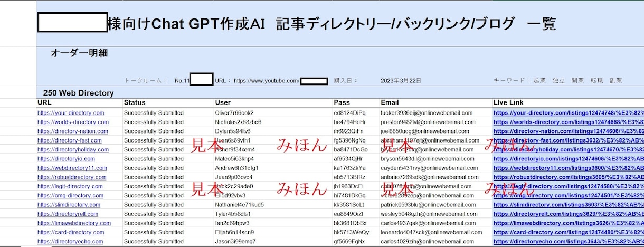Select password cell he4794HdHr
The image size is (644, 247).
click(349, 122)
